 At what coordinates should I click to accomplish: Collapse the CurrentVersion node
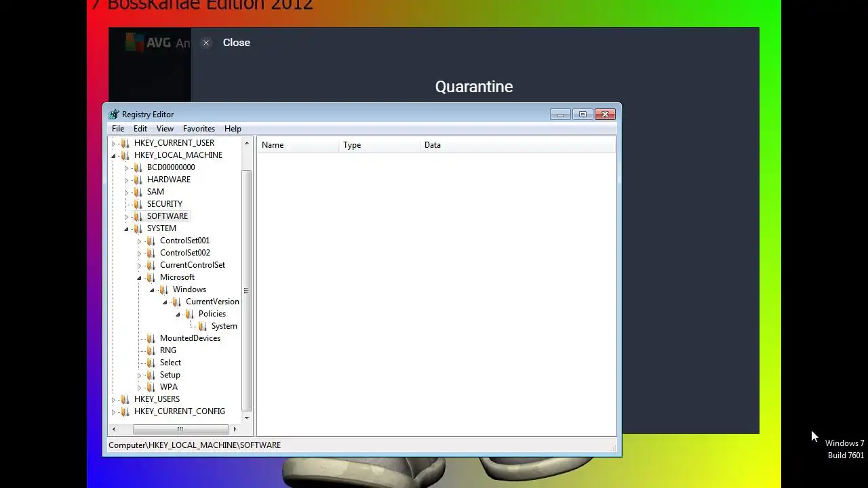(165, 302)
